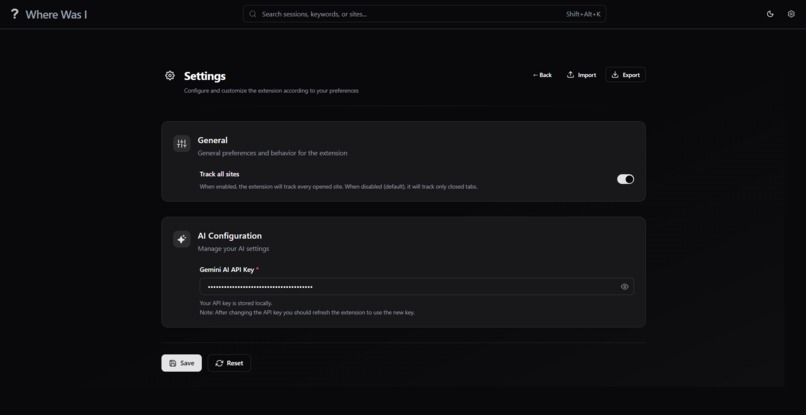806x415 pixels.
Task: Click the General sliders icon
Action: pos(181,143)
